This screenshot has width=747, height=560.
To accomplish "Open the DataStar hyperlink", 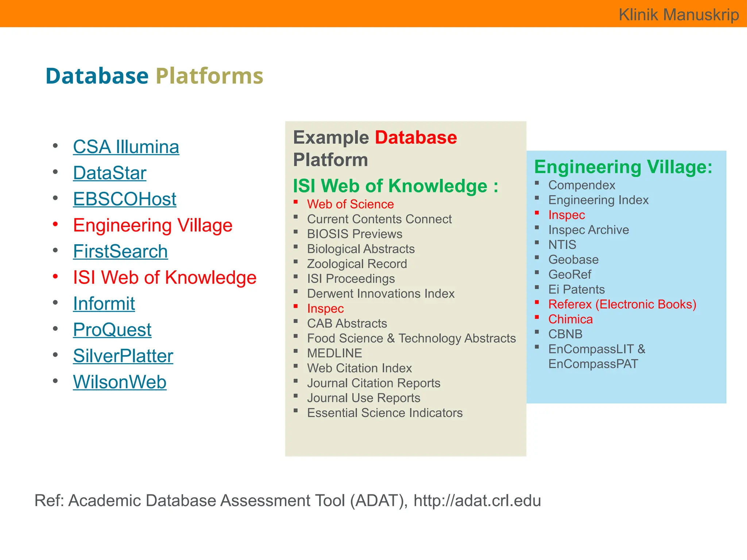I will pyautogui.click(x=109, y=173).
